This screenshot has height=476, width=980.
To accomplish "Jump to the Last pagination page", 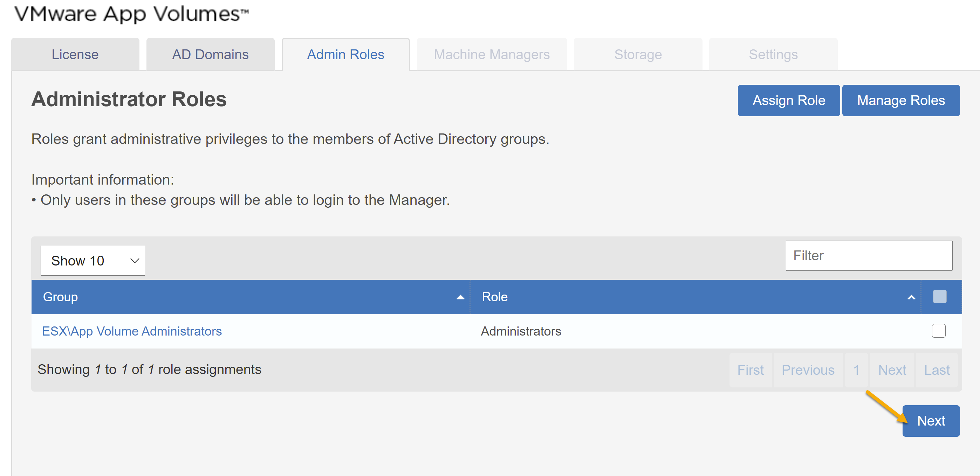I will pyautogui.click(x=937, y=370).
